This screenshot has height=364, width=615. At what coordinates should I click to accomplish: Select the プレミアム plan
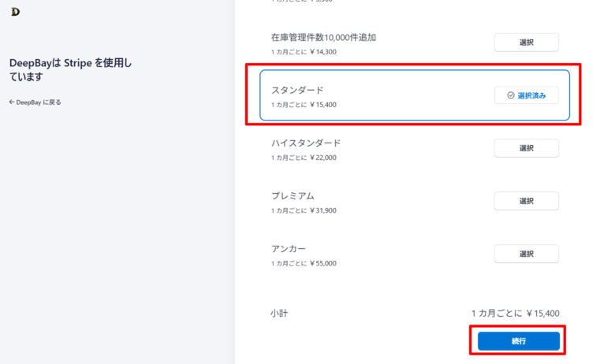527,201
